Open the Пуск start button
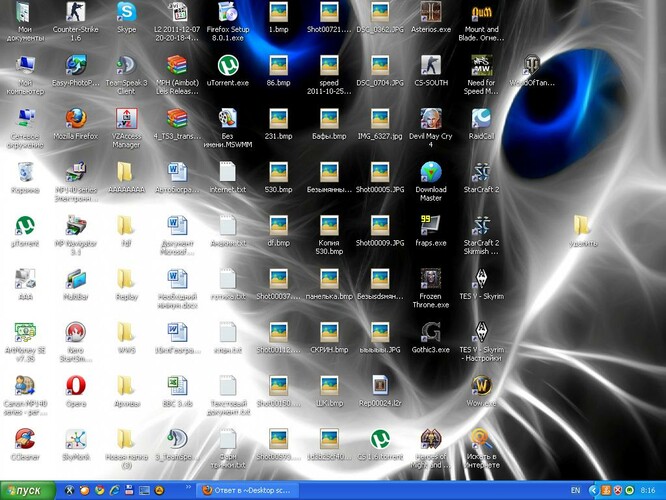The width and height of the screenshot is (666, 500). (28, 491)
